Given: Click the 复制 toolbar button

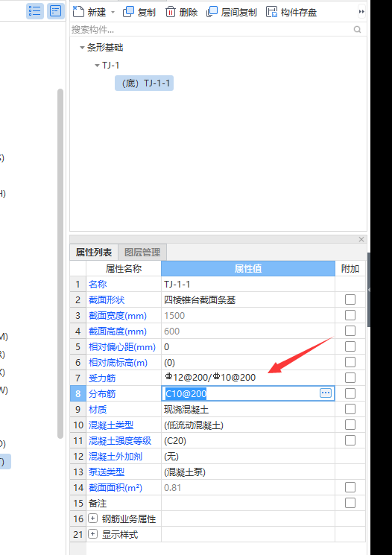Looking at the screenshot, I should click(139, 12).
